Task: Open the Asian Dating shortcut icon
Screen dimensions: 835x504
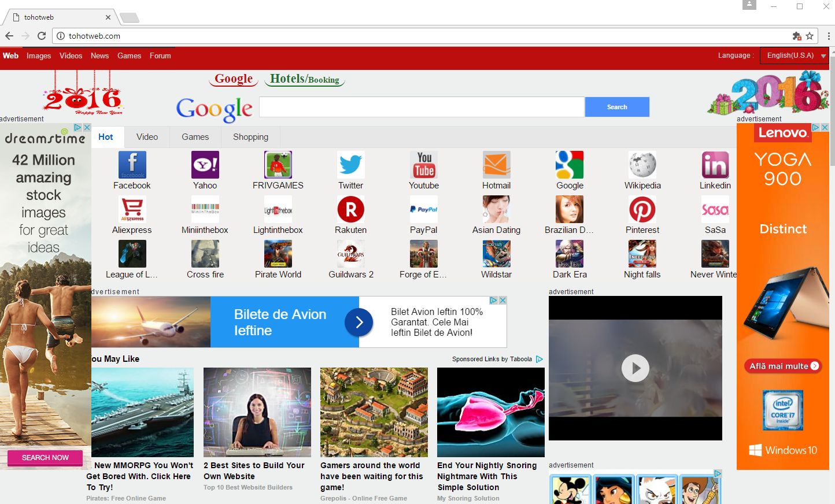Action: click(x=497, y=209)
